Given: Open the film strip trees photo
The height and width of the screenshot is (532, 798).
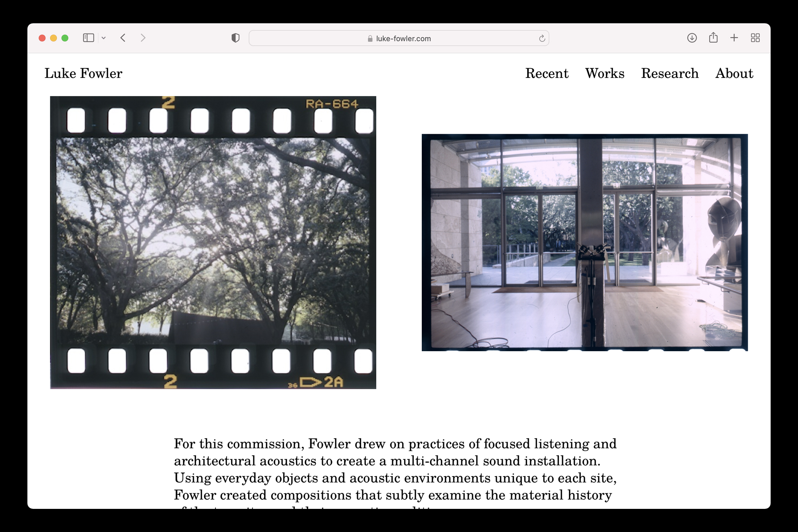Looking at the screenshot, I should [x=213, y=242].
